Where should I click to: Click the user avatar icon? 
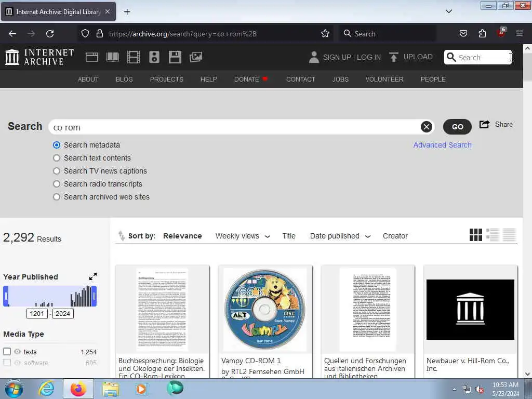click(314, 57)
